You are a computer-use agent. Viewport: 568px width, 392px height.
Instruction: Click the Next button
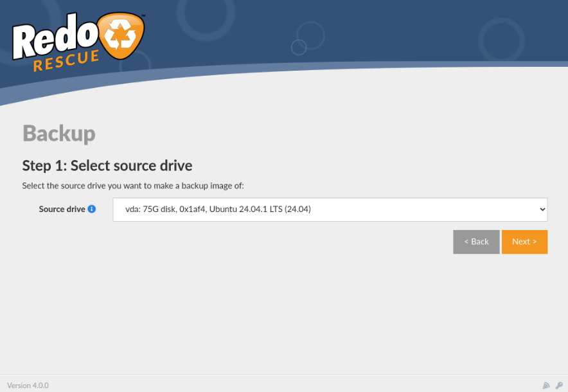tap(524, 242)
